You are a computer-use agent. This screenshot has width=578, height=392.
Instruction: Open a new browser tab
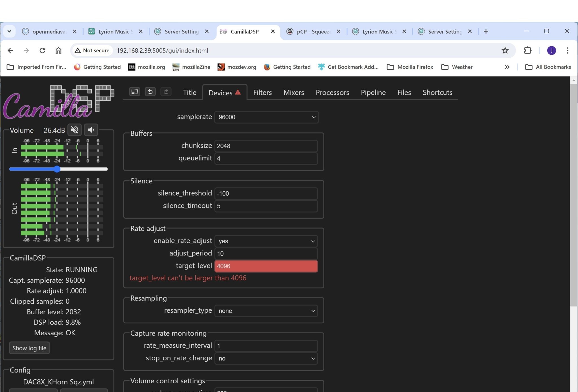(x=486, y=31)
